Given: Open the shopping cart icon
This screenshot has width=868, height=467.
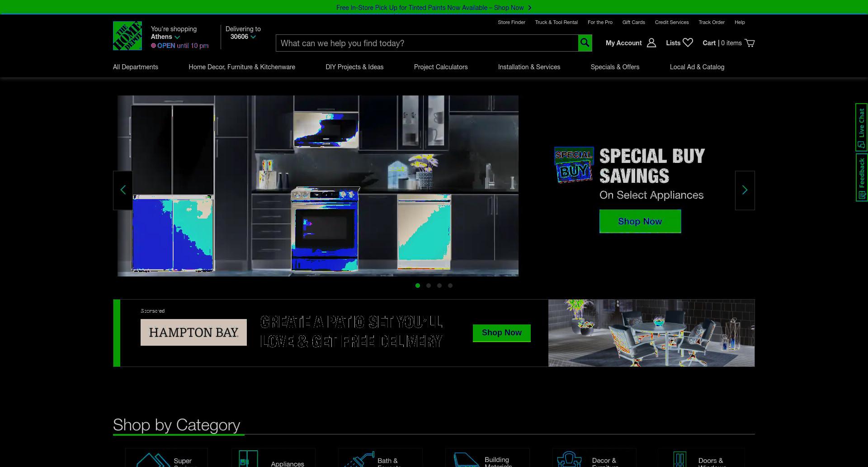Looking at the screenshot, I should point(750,43).
